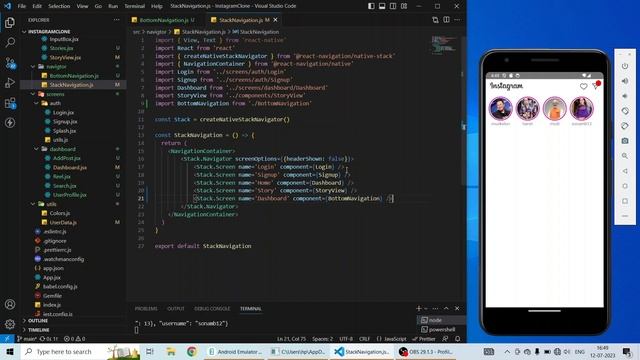The image size is (640, 360).
Task: Close the StackNavigation.js editor tab
Action: point(276,20)
